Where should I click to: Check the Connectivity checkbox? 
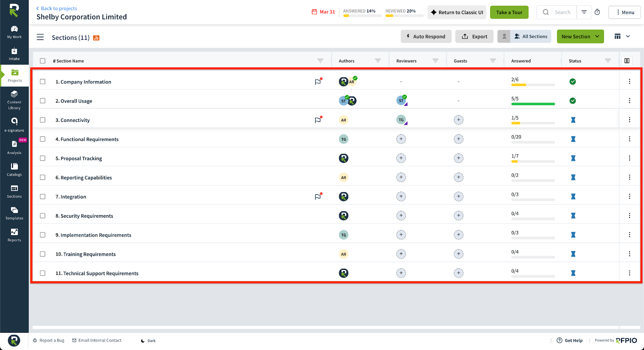pos(43,120)
